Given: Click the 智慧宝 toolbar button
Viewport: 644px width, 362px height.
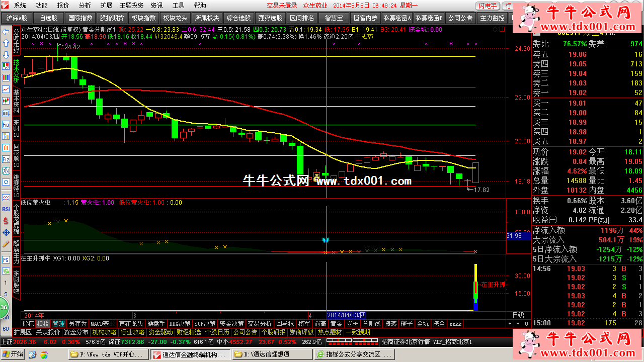Looking at the screenshot, I should coord(334,18).
